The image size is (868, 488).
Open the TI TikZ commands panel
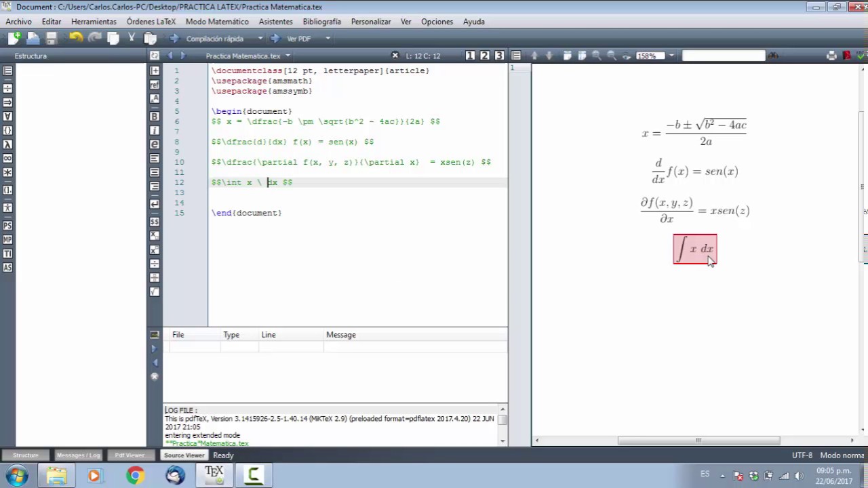tap(7, 253)
